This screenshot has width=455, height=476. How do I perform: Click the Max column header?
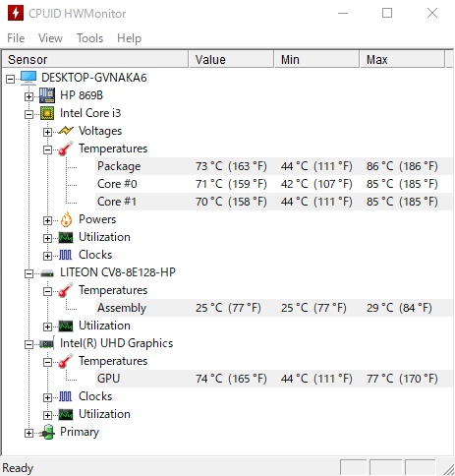point(402,59)
